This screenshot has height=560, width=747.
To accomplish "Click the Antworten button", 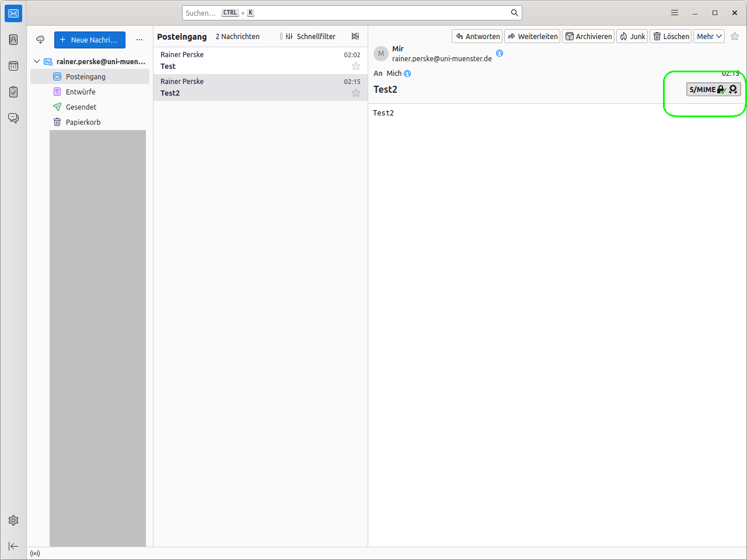I will (477, 36).
